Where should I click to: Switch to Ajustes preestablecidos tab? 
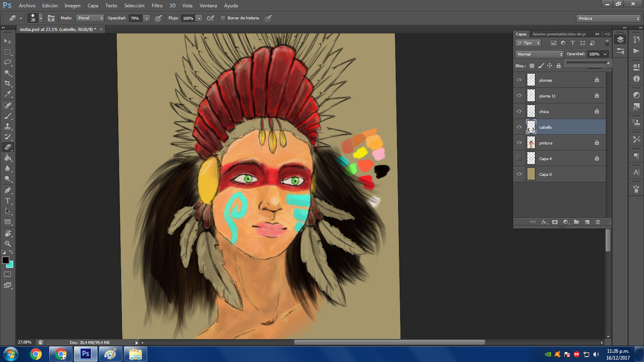[x=559, y=34]
